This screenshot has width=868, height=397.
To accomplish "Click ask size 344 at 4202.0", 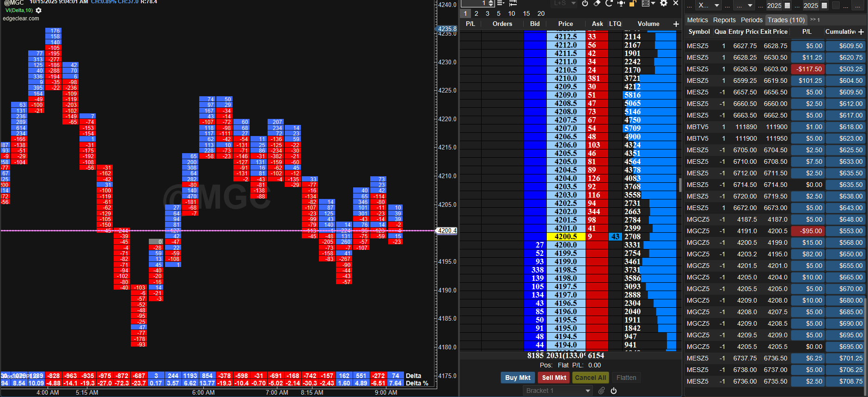I will [x=597, y=211].
